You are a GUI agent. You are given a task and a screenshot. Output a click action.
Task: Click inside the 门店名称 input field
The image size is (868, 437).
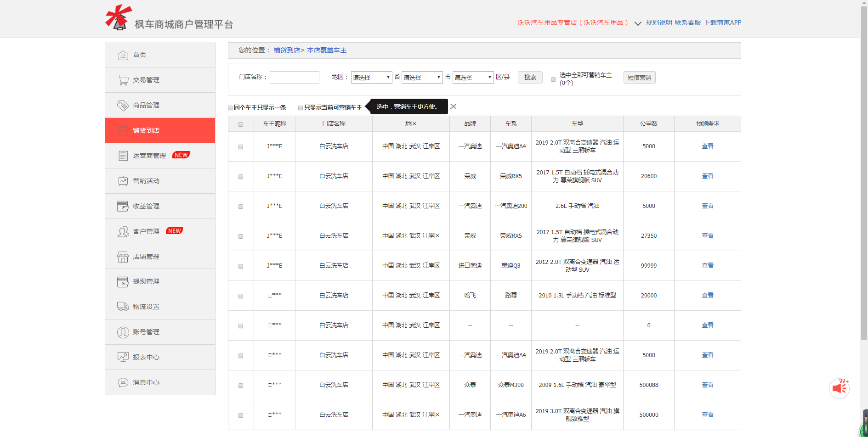(x=294, y=77)
